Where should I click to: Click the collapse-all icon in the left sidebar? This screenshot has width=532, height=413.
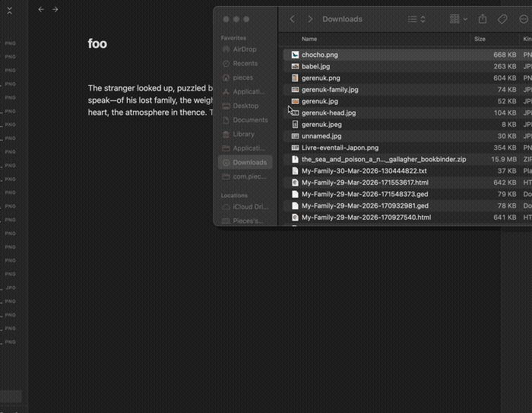tap(10, 10)
